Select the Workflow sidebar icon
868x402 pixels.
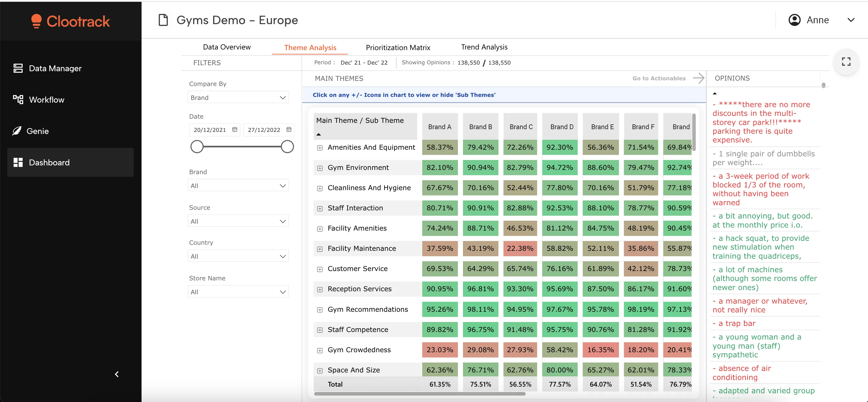click(x=18, y=99)
